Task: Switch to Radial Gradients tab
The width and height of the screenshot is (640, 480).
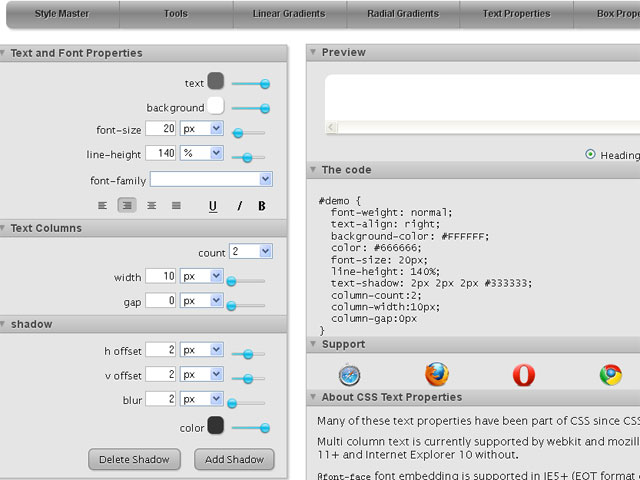Action: tap(403, 14)
